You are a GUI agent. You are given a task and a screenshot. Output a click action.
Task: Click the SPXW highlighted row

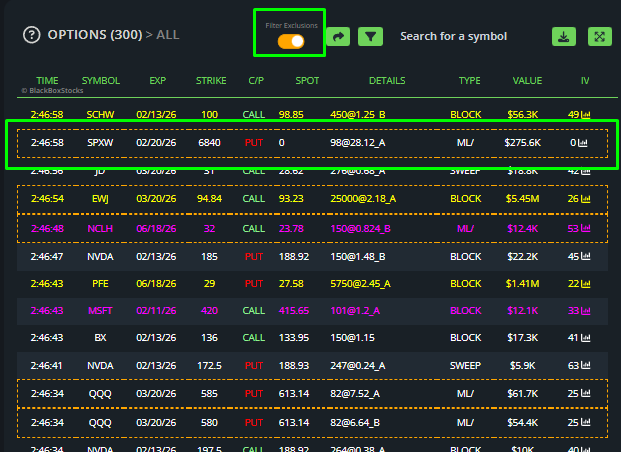tap(310, 143)
